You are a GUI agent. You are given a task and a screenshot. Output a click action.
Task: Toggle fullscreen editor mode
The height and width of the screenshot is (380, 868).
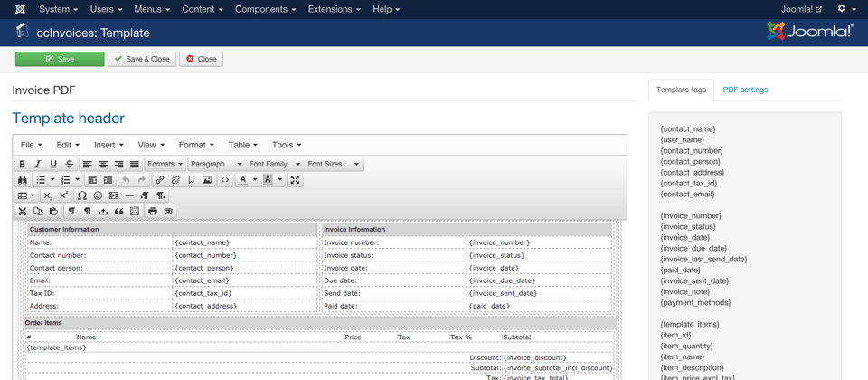point(295,180)
